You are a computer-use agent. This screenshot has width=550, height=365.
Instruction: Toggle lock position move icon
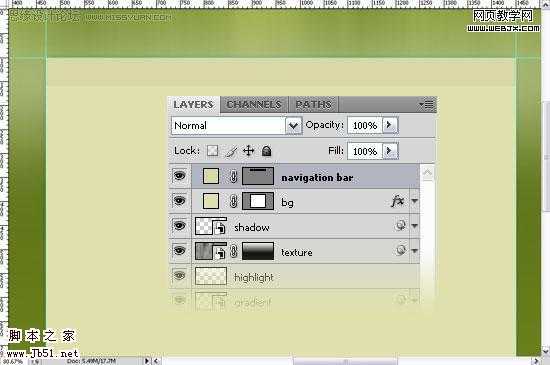pyautogui.click(x=249, y=151)
